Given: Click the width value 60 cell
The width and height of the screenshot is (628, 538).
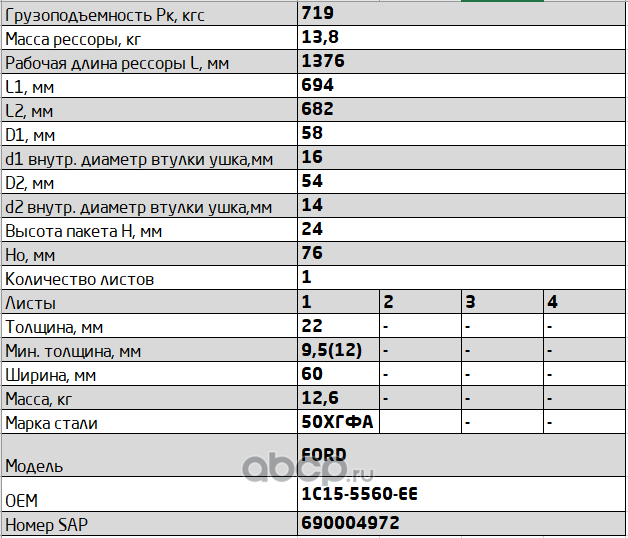Looking at the screenshot, I should coord(313,374).
